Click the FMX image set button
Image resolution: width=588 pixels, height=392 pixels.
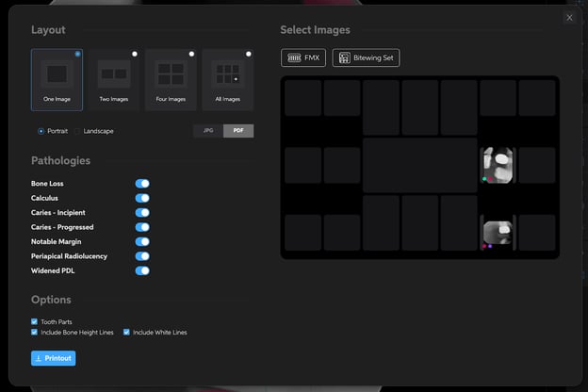pos(303,58)
